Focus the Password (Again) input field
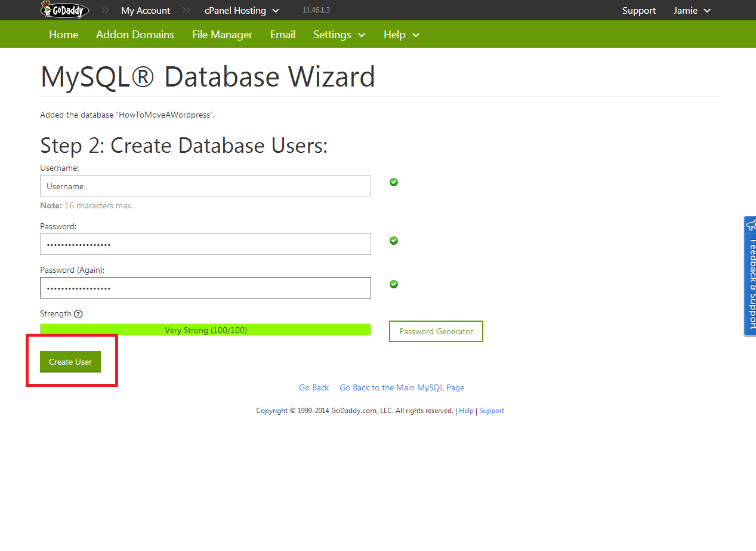The image size is (756, 551). click(x=205, y=288)
